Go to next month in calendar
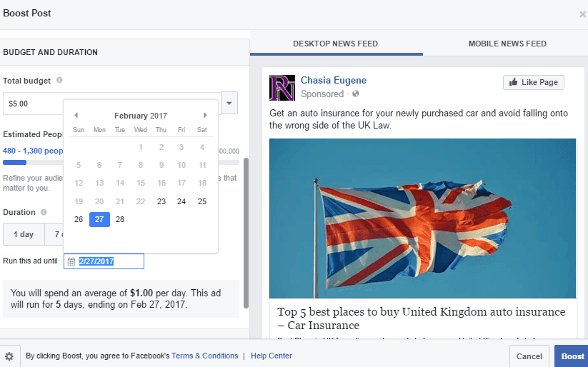The image size is (588, 367). pyautogui.click(x=205, y=115)
